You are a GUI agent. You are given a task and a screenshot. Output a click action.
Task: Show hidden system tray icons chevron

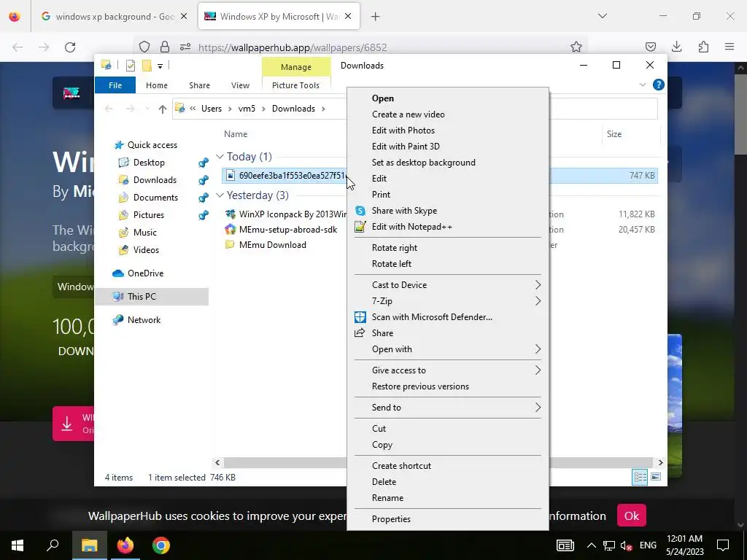(x=591, y=545)
